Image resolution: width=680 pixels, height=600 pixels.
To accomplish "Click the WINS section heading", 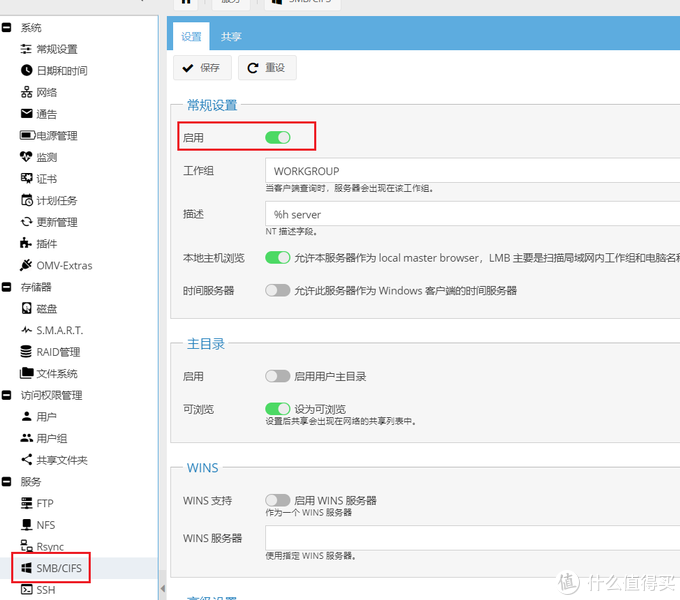I will point(203,468).
